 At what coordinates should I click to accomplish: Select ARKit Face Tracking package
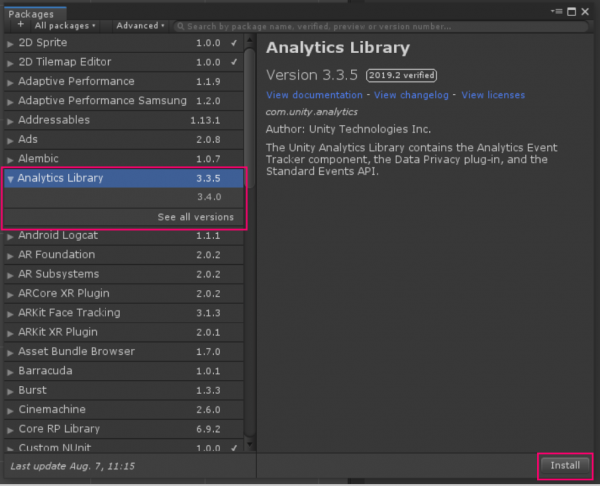point(124,313)
